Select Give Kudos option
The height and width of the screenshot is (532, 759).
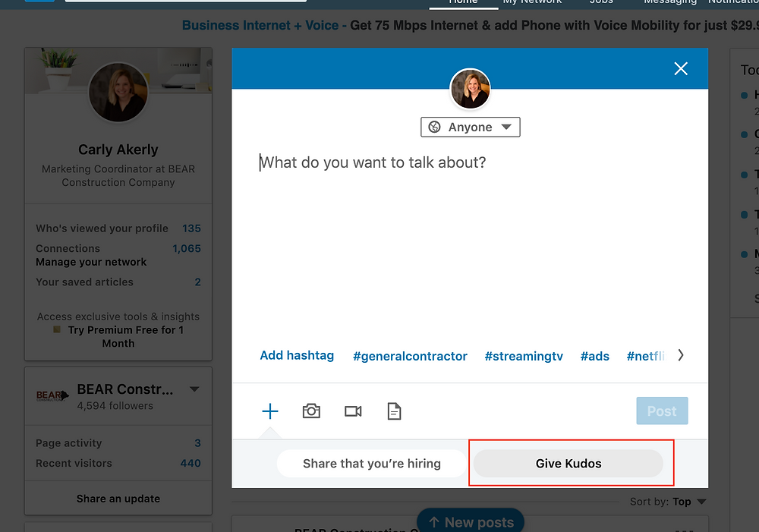point(568,464)
